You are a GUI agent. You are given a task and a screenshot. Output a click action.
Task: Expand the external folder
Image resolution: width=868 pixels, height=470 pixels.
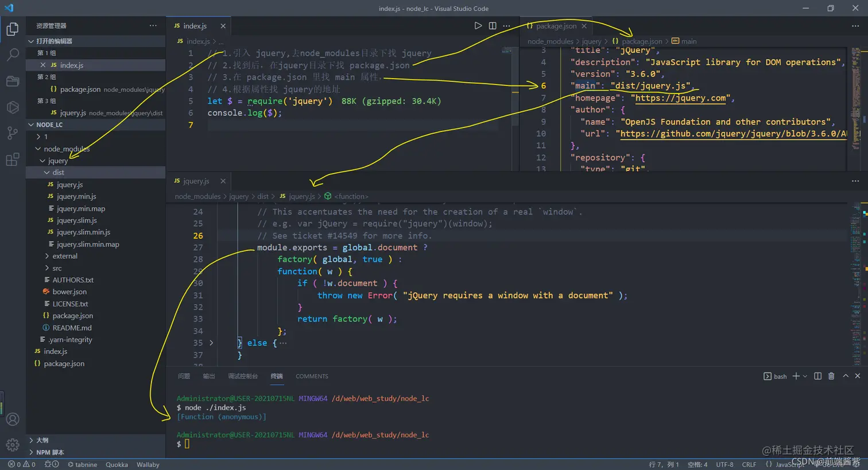[96, 256]
